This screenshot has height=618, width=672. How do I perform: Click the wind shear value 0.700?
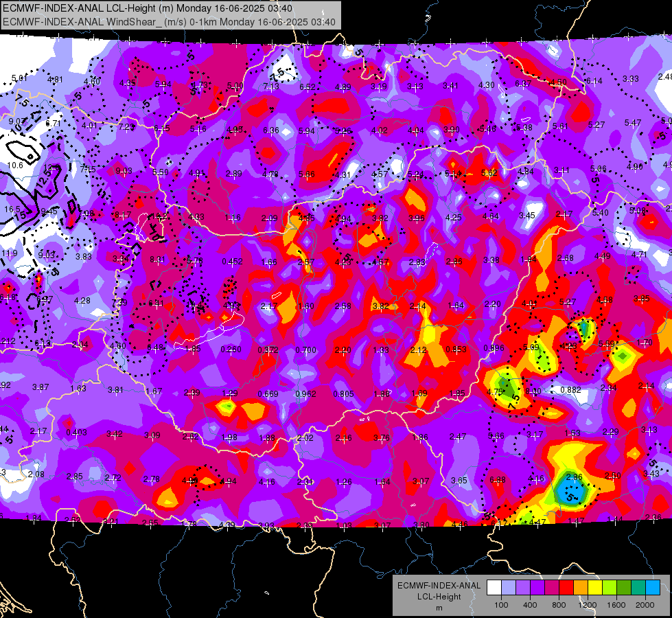coord(305,350)
